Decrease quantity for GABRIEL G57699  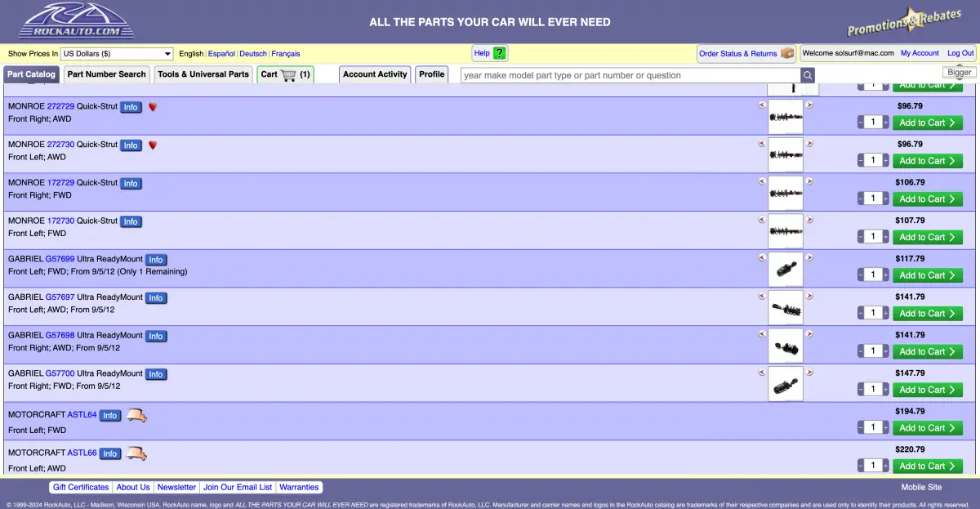861,275
